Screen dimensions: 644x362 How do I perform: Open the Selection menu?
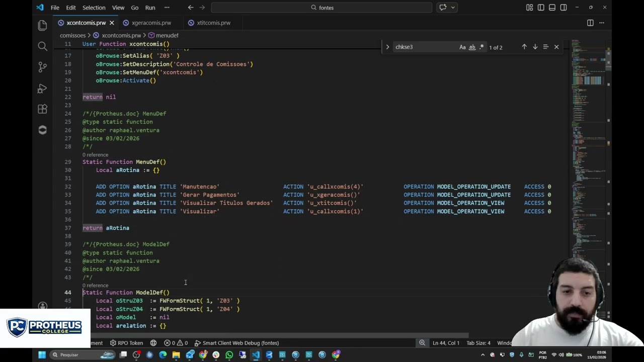point(94,8)
